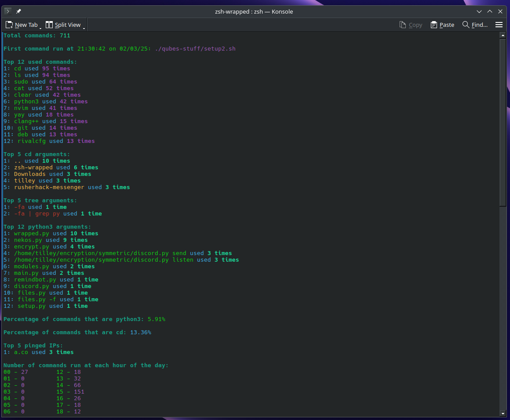Click the scrollbar down arrow
The width and height of the screenshot is (510, 420).
(503, 413)
